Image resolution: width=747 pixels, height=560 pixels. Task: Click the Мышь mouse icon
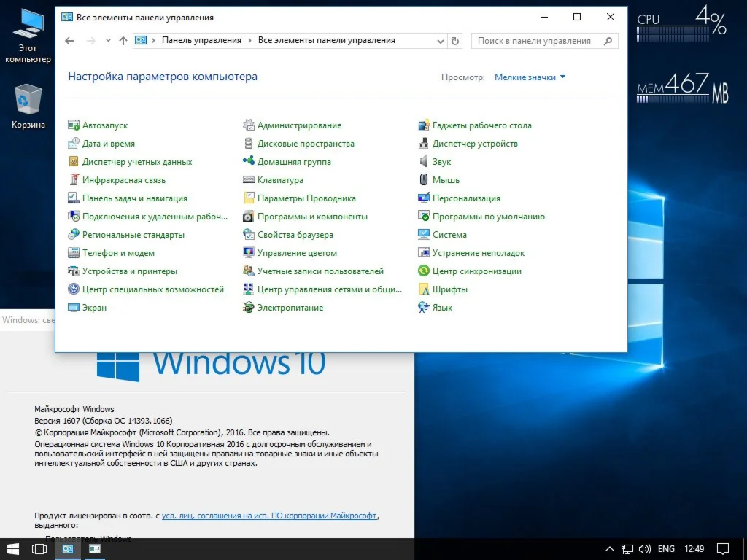pyautogui.click(x=424, y=180)
